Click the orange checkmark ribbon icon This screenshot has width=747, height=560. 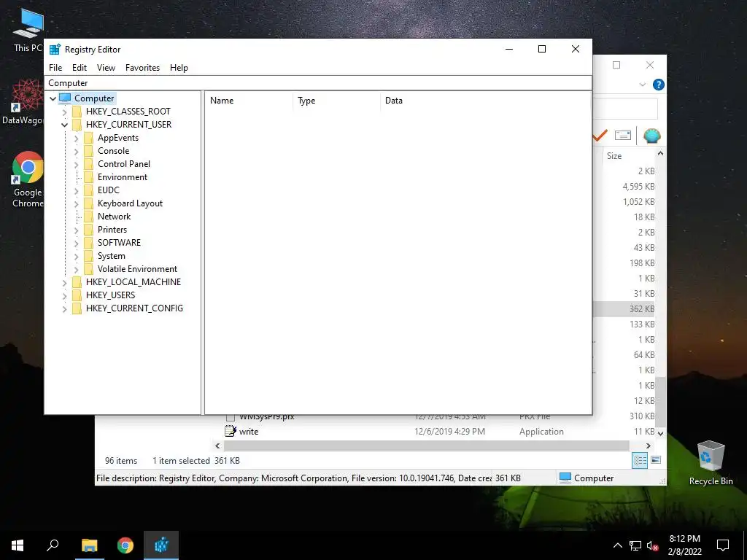pyautogui.click(x=600, y=136)
